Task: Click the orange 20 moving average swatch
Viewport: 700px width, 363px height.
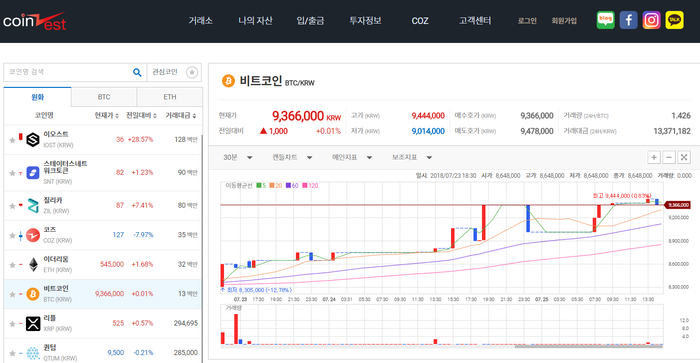Action: click(272, 185)
